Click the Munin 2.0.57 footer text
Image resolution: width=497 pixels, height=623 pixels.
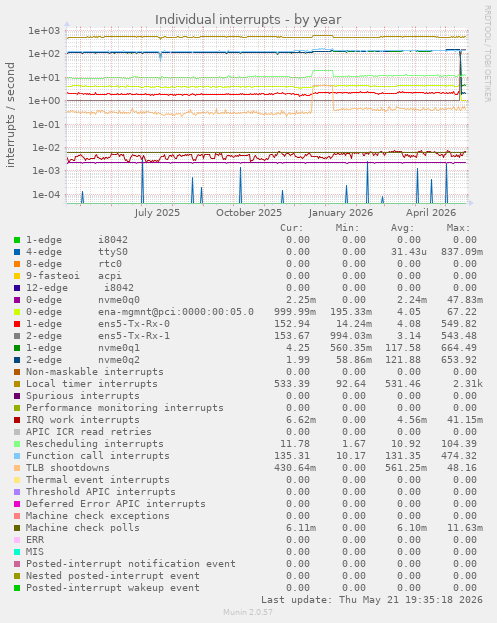click(x=248, y=612)
